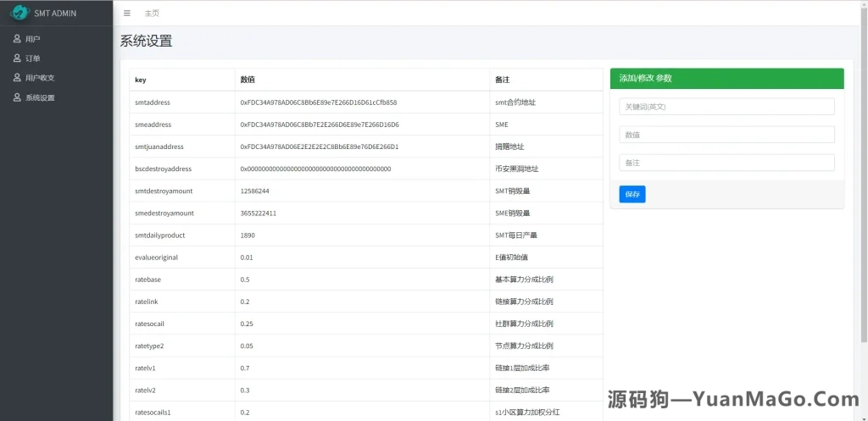Focus the 备注 input field in form
The width and height of the screenshot is (868, 421).
pos(726,163)
